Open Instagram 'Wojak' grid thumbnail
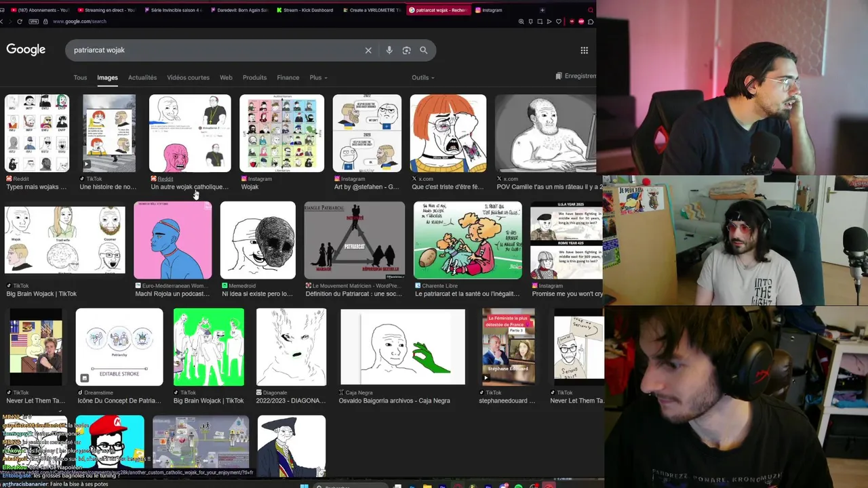This screenshot has width=868, height=488. (281, 133)
